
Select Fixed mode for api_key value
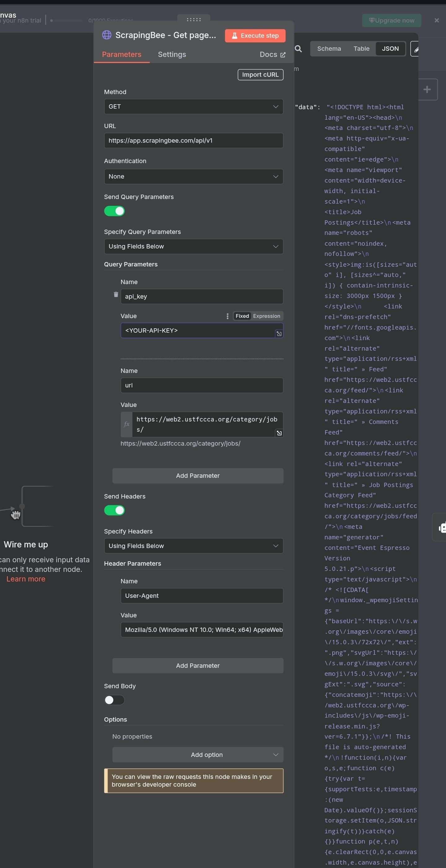242,316
